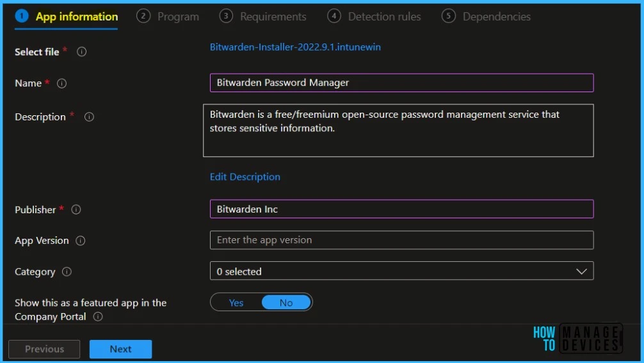The height and width of the screenshot is (363, 644).
Task: Focus the Name input field
Action: (x=401, y=83)
